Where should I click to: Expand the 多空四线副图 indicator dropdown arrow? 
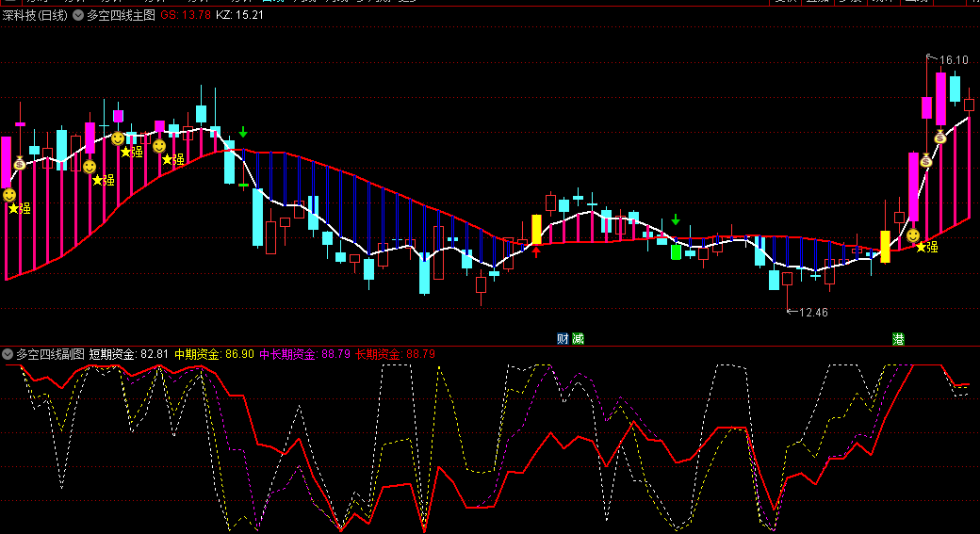[x=8, y=354]
